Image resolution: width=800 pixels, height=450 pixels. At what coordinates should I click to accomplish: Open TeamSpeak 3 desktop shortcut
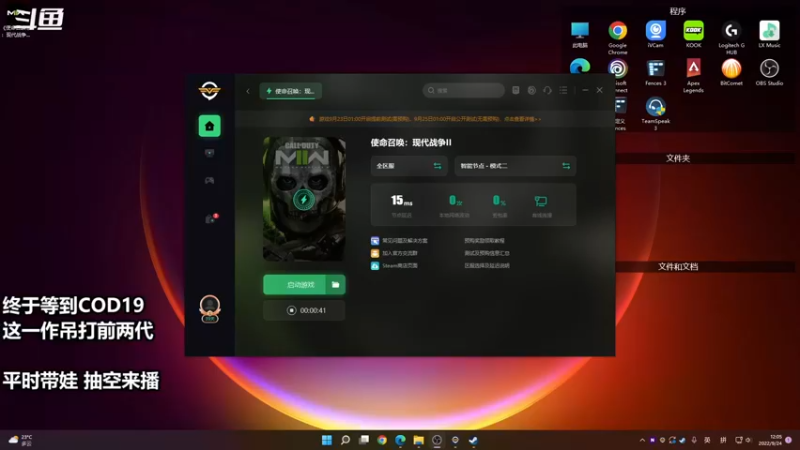tap(656, 114)
